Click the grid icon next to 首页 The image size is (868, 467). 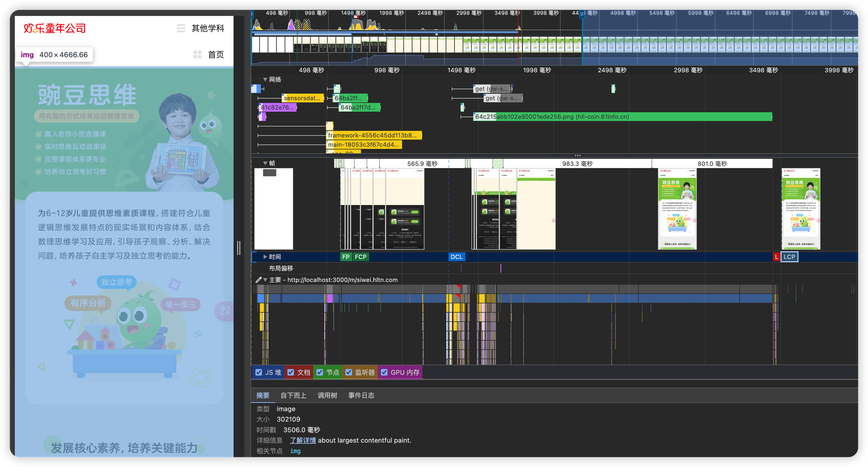click(x=197, y=54)
